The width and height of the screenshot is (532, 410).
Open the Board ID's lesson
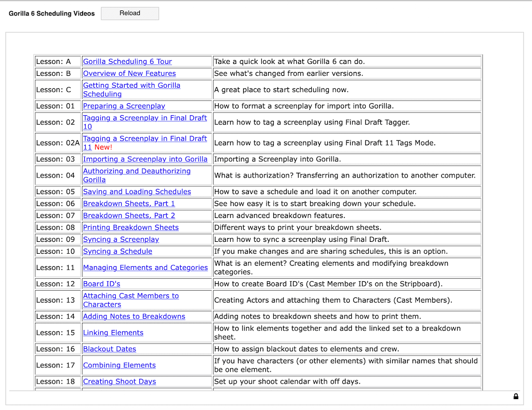[102, 284]
